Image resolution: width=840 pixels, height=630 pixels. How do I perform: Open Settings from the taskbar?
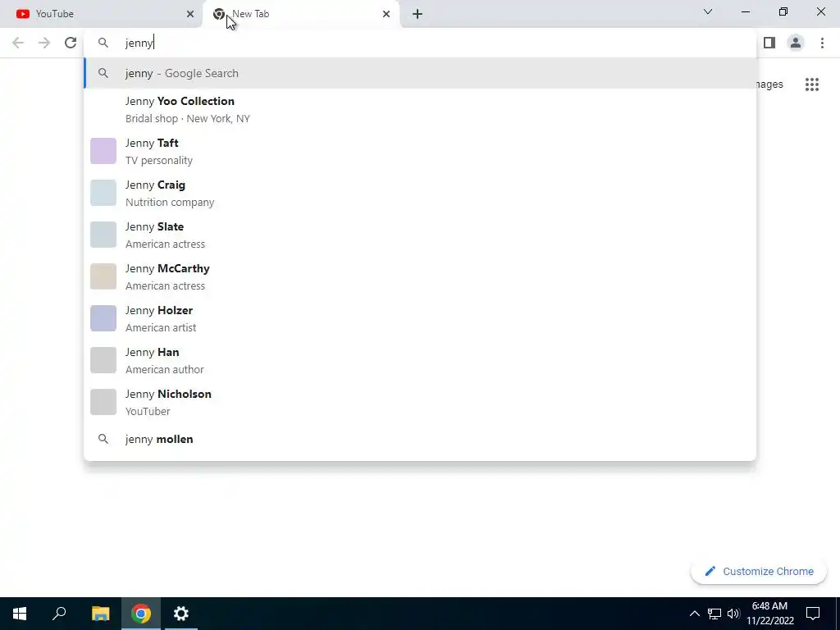(181, 614)
